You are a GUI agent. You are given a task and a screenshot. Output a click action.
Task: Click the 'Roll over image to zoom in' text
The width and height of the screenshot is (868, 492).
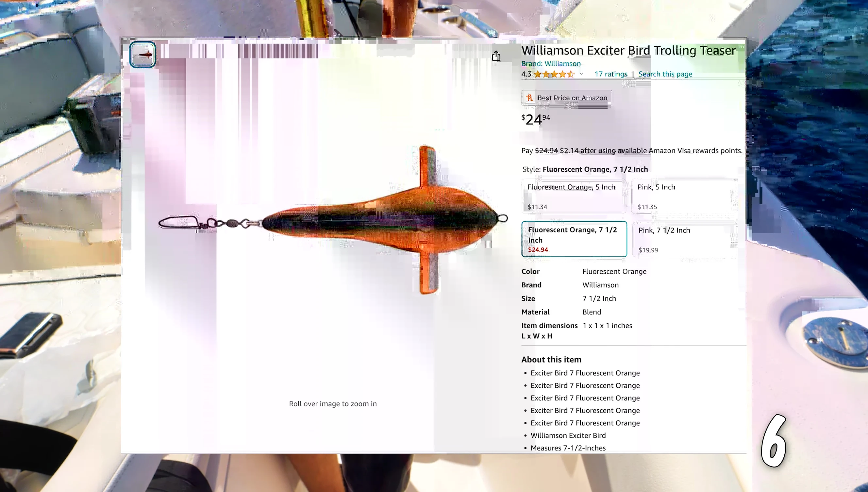point(333,403)
